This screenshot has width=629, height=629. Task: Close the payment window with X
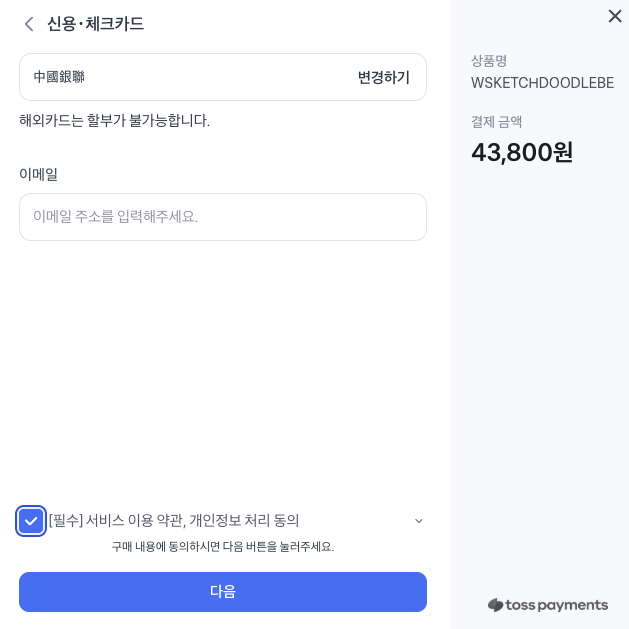click(x=615, y=16)
